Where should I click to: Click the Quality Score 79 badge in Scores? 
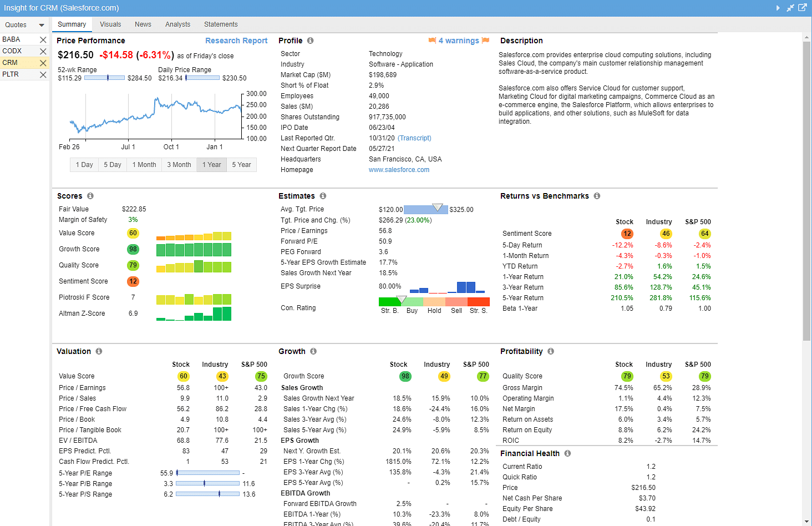point(133,266)
